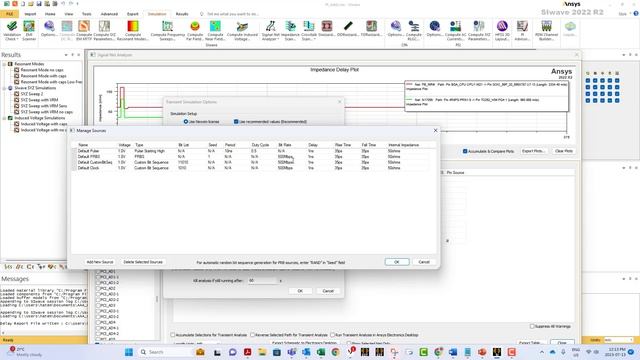Launch the Impedance Scan tool
The height and width of the screenshot is (360, 640).
click(290, 30)
